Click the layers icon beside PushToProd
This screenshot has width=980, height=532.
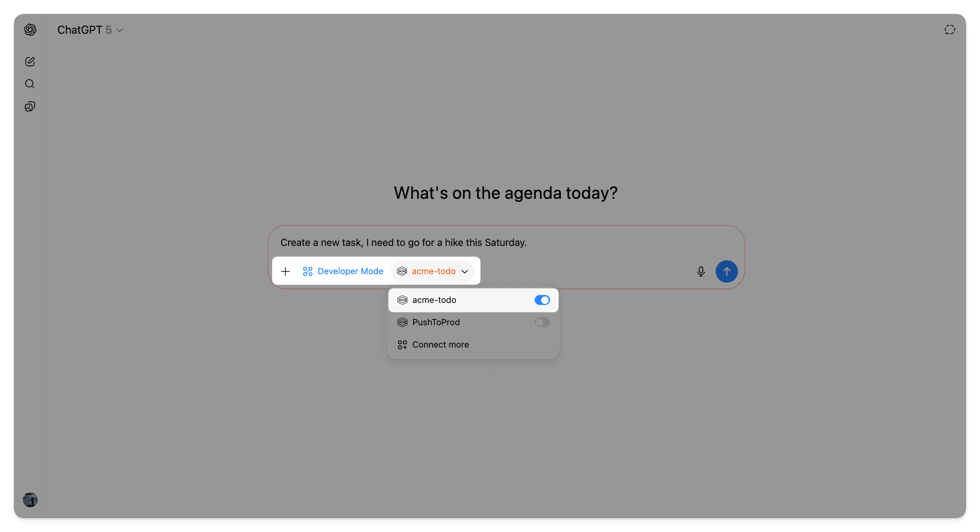tap(402, 322)
